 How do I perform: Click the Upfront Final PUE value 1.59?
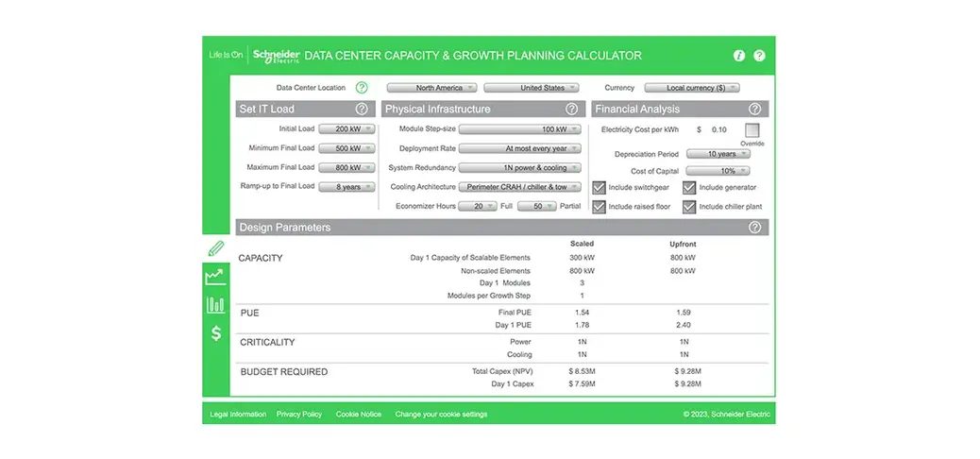(684, 312)
